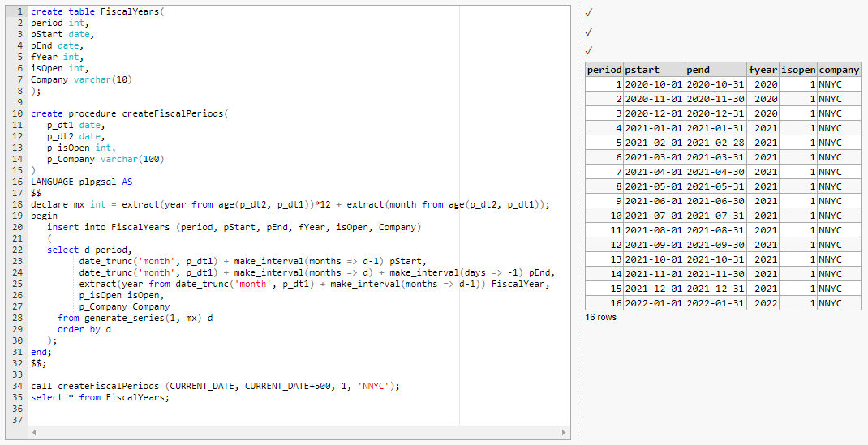Viewport: 868px width, 445px height.
Task: Select the pstart cell '2021-09-01'
Action: [654, 245]
